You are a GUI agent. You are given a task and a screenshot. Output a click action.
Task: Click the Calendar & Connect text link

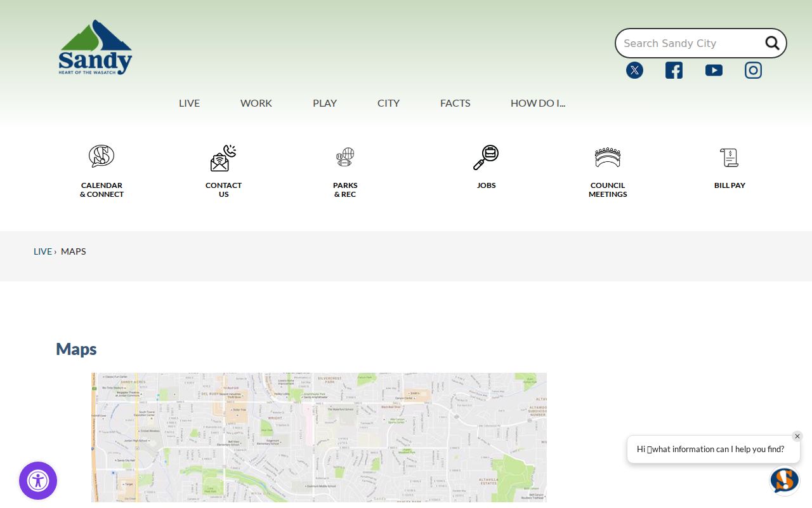pyautogui.click(x=101, y=190)
